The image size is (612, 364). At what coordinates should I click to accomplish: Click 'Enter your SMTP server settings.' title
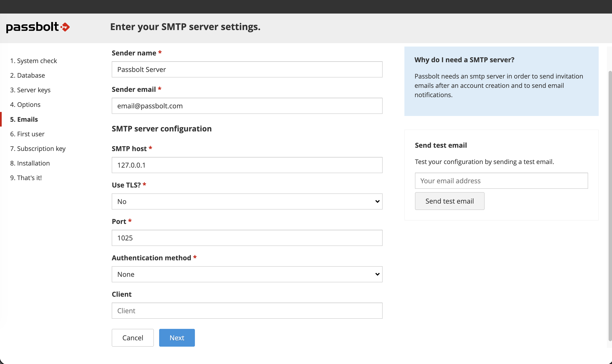(185, 27)
